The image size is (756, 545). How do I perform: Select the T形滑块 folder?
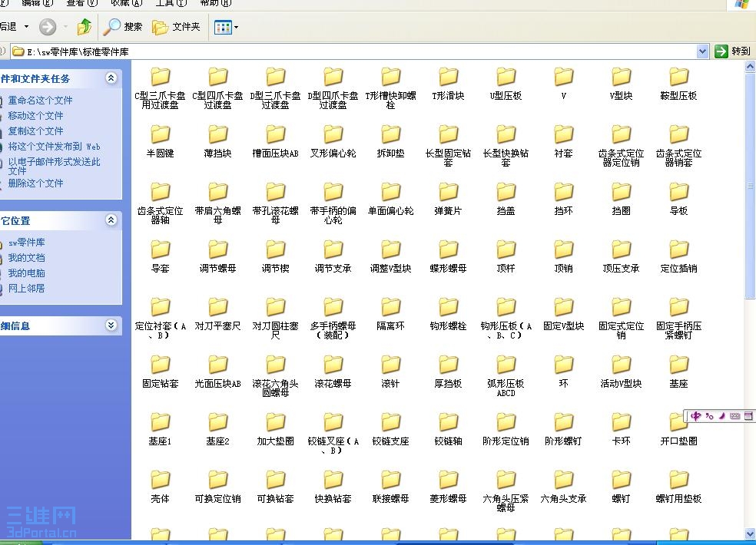(449, 84)
